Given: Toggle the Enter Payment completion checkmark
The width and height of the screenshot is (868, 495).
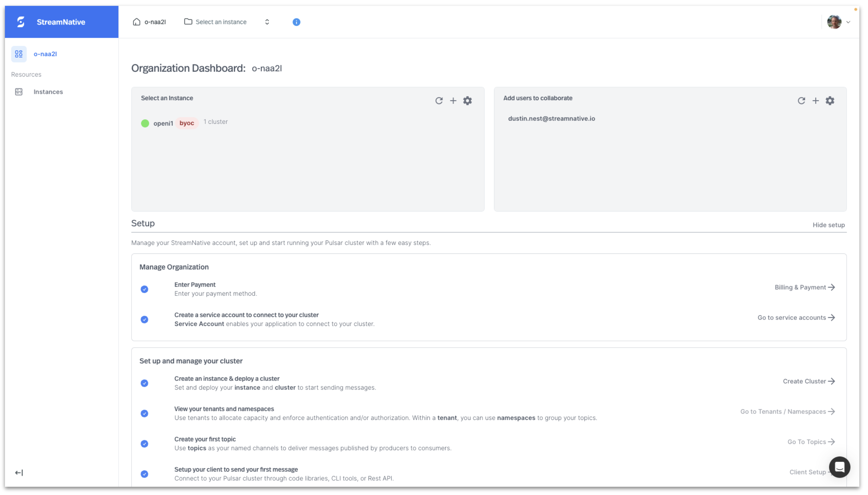Looking at the screenshot, I should click(144, 289).
